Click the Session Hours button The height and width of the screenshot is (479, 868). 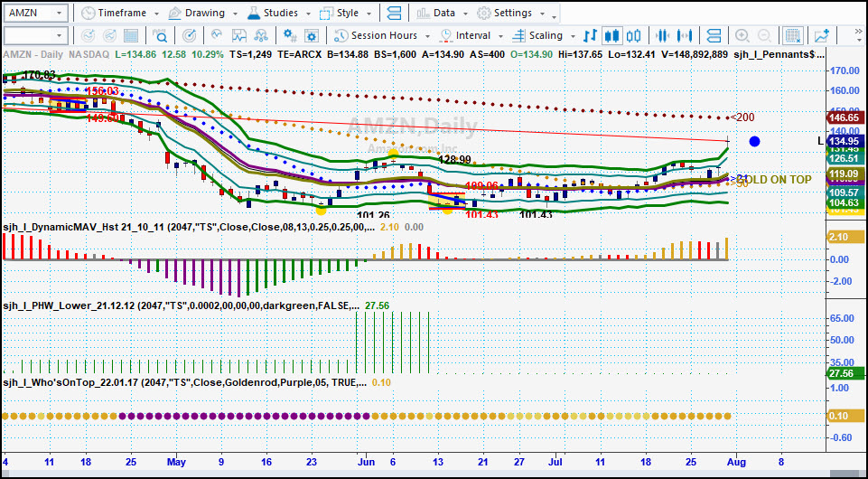click(x=377, y=36)
